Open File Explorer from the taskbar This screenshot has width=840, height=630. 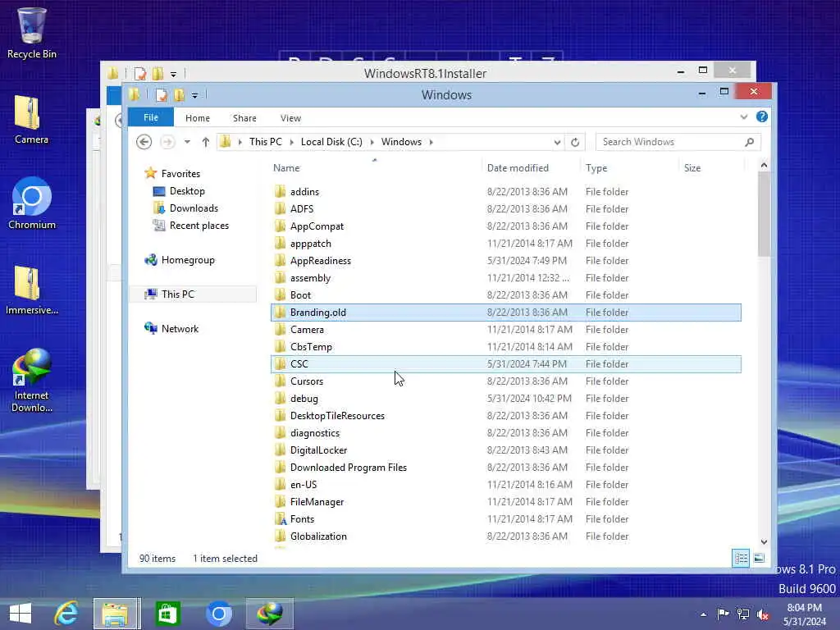click(x=116, y=614)
